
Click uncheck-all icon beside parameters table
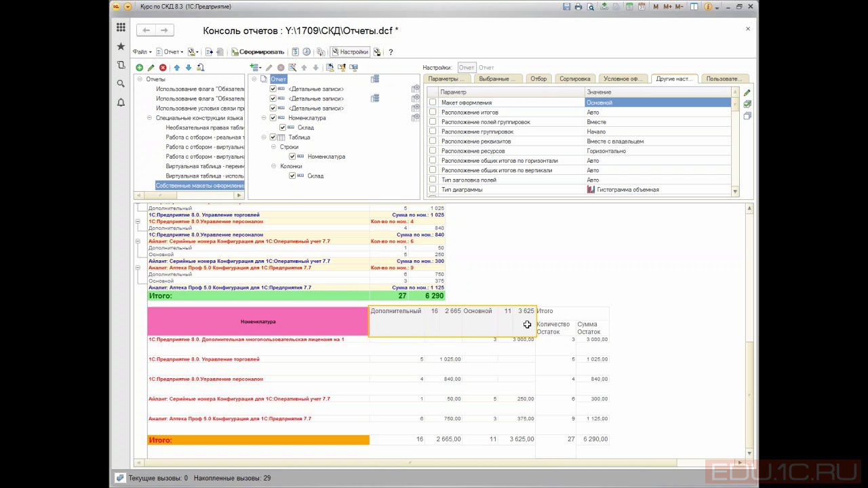[x=747, y=116]
